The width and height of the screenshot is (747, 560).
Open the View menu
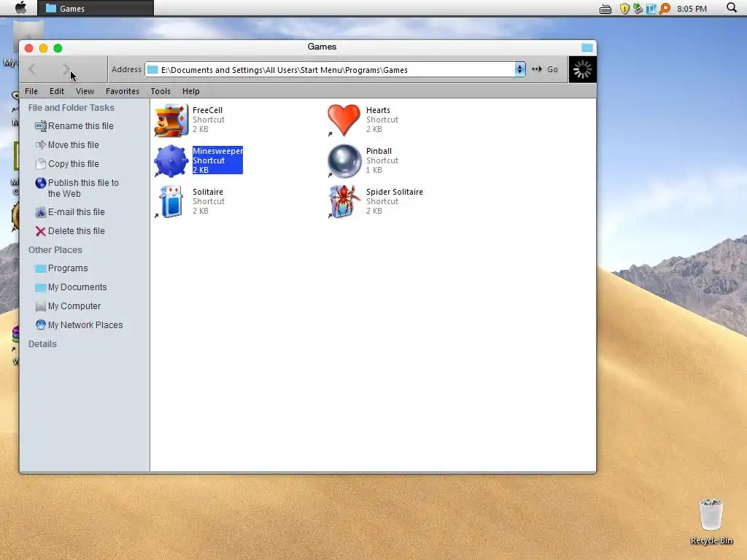tap(85, 91)
